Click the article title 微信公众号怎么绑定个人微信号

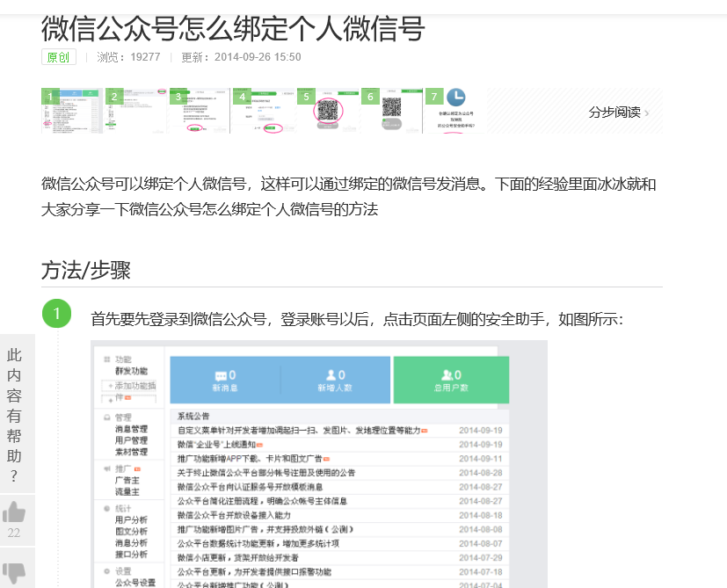tap(233, 28)
